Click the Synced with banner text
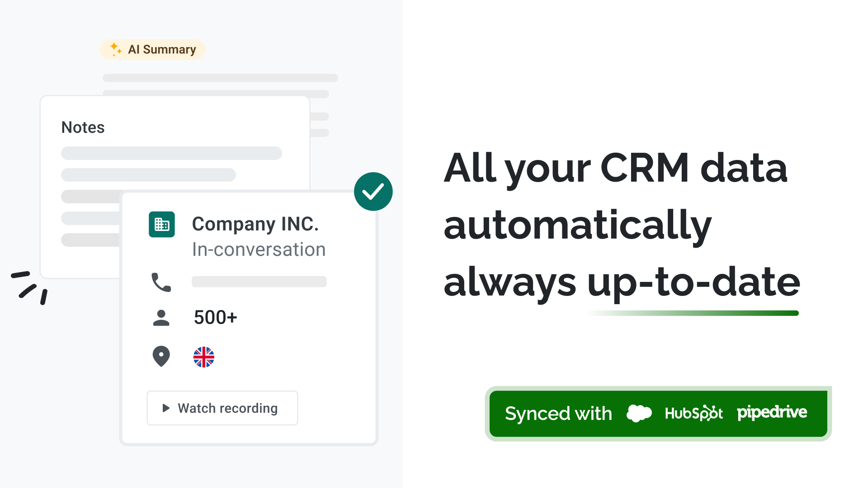Screen dimensions: 868x488 click(558, 413)
